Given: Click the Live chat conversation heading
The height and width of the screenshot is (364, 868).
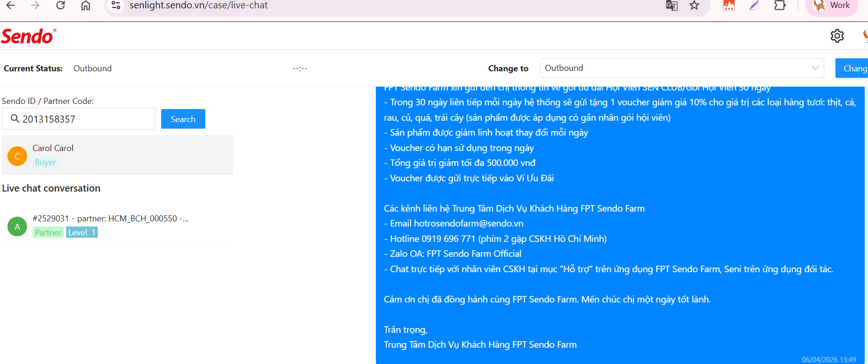Looking at the screenshot, I should 51,188.
